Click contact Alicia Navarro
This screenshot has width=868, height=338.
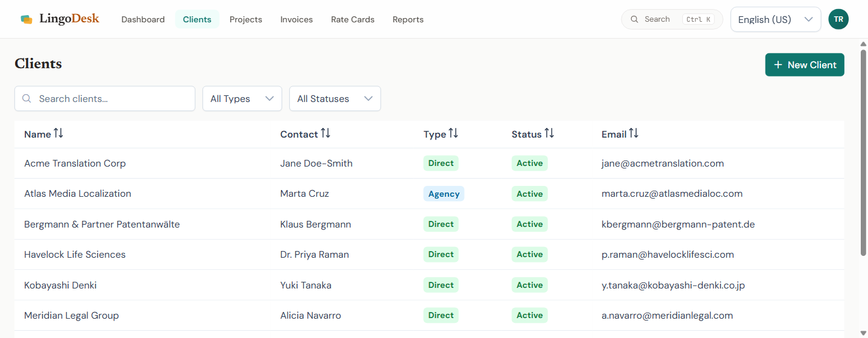point(310,315)
